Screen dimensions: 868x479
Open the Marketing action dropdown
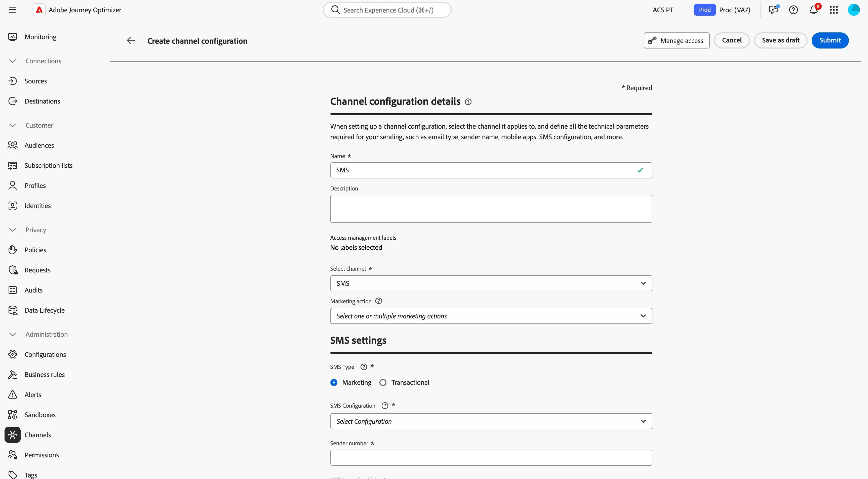[x=491, y=316]
